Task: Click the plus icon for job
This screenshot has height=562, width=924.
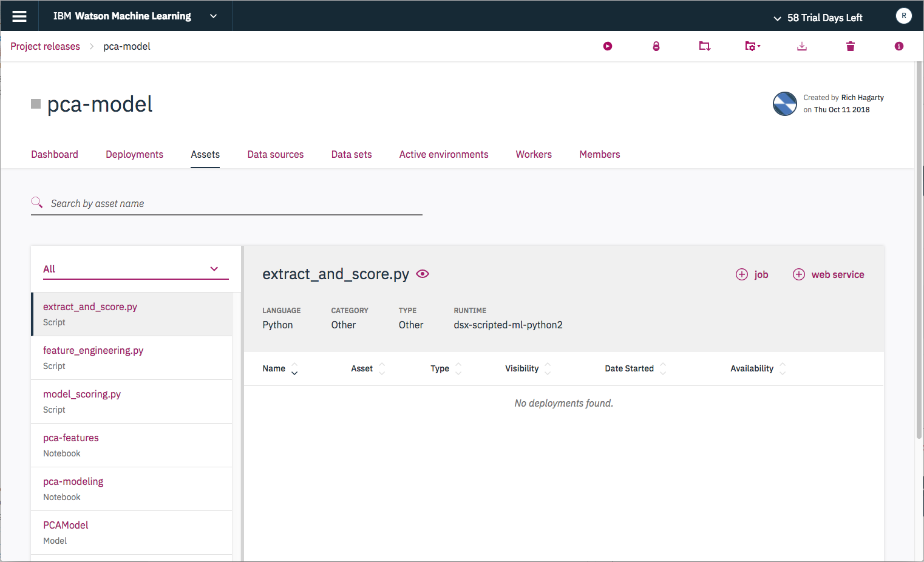Action: point(742,274)
